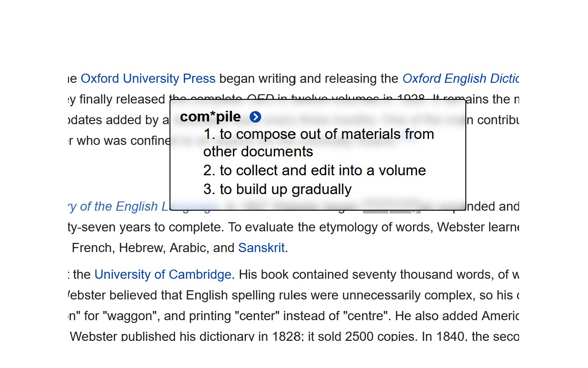Select definition 2 "to collect and edit"
The height and width of the screenshot is (368, 588).
click(314, 171)
